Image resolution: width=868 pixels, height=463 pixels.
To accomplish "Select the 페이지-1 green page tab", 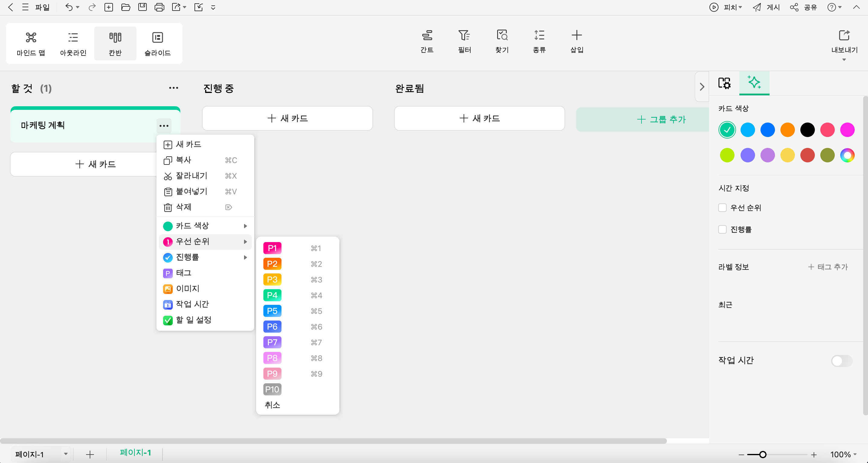I will [135, 452].
